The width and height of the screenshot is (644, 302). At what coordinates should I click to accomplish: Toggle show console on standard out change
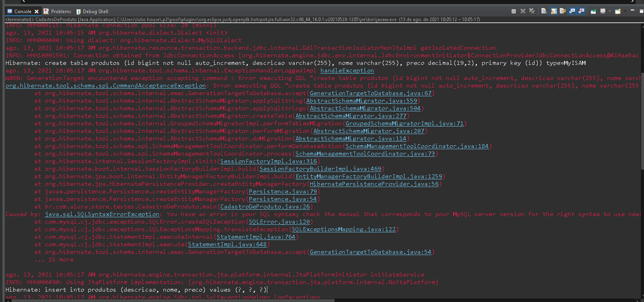[572, 11]
